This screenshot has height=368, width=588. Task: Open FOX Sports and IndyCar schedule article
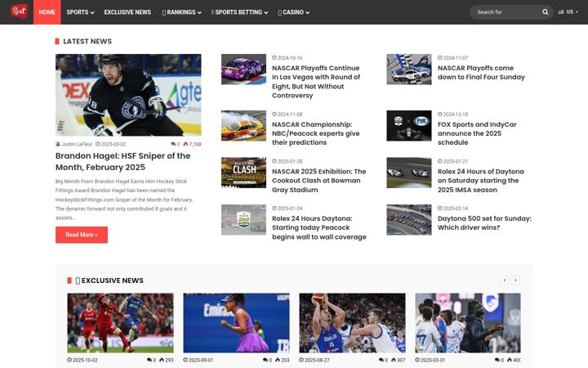pos(477,133)
